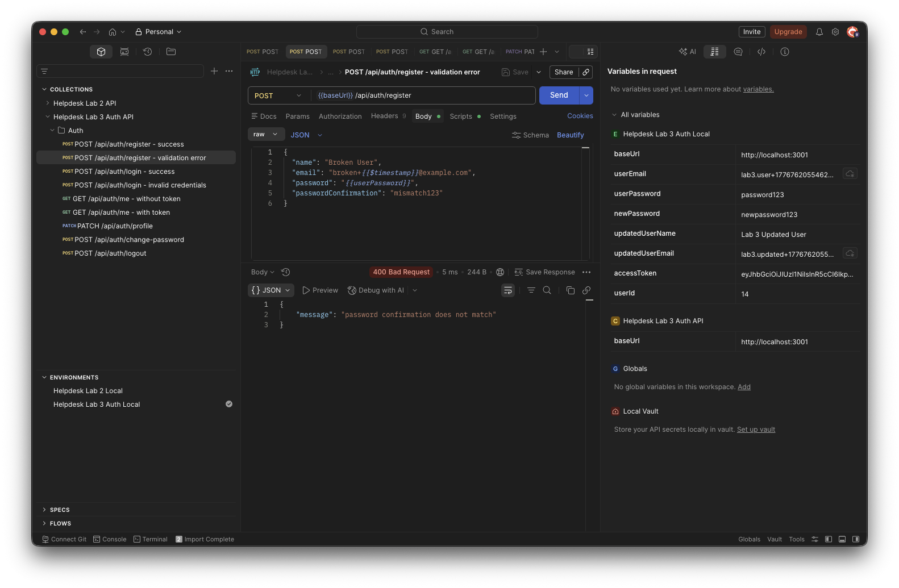Open the raw body type dropdown
The image size is (899, 588).
coord(266,135)
